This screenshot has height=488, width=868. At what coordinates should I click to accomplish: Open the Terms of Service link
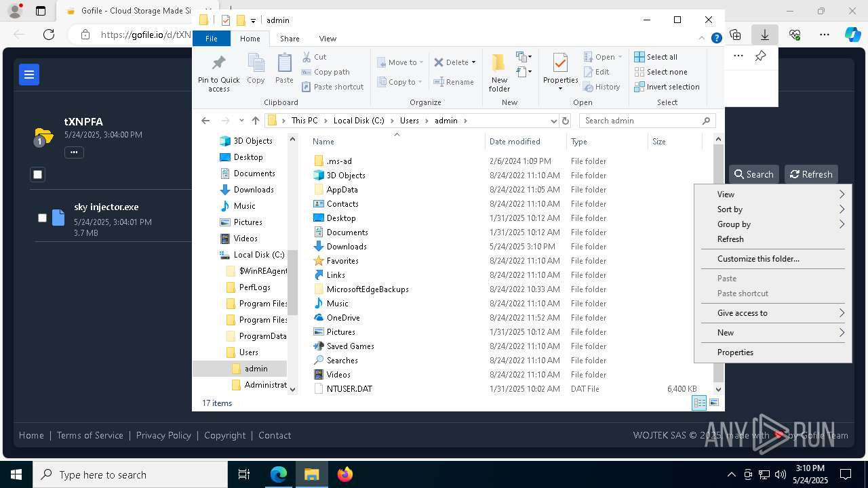[x=90, y=435]
